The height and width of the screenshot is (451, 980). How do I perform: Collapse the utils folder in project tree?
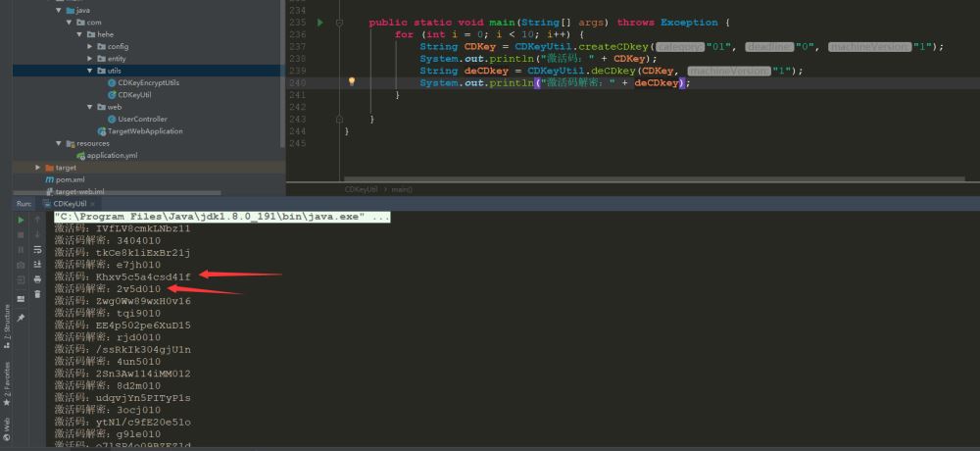pyautogui.click(x=90, y=71)
